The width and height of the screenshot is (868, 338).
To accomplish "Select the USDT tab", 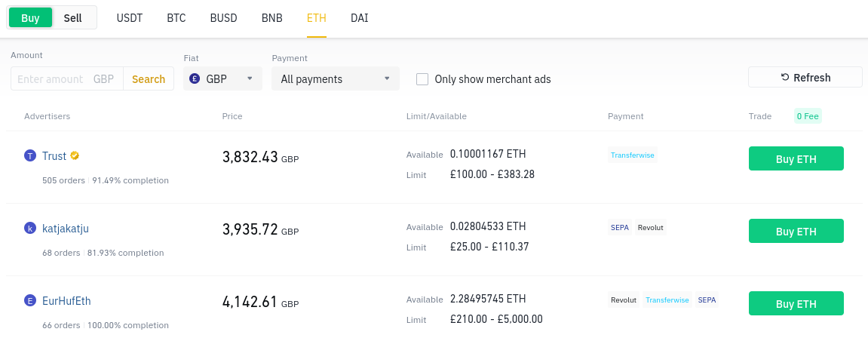I will click(x=129, y=18).
